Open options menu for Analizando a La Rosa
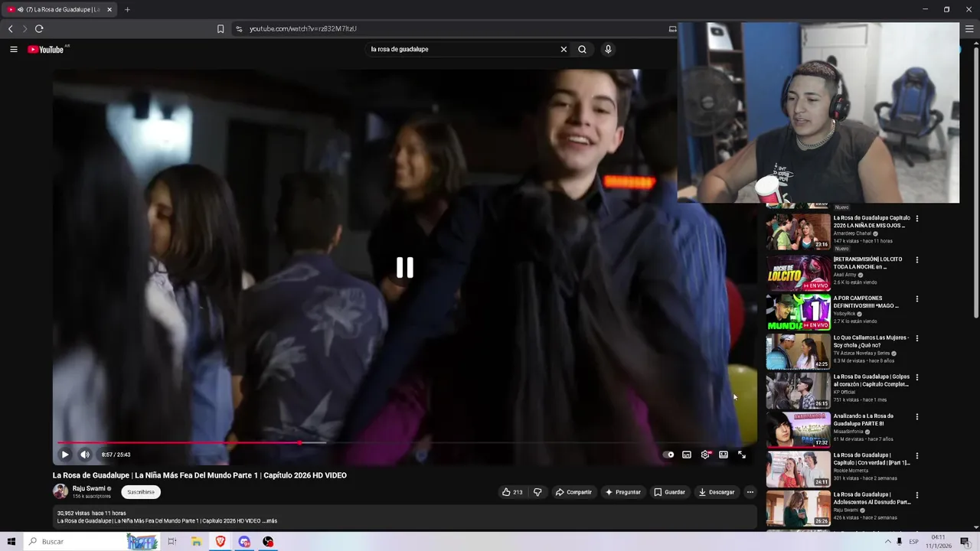 (x=917, y=417)
